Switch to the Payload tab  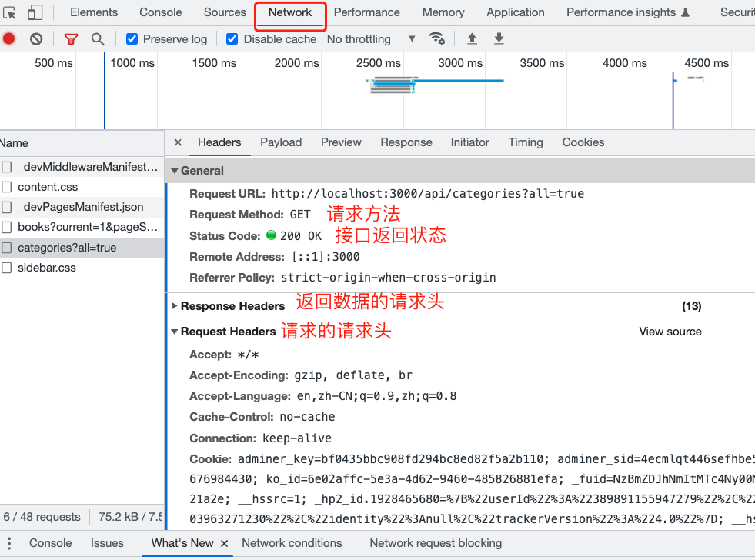(x=281, y=142)
